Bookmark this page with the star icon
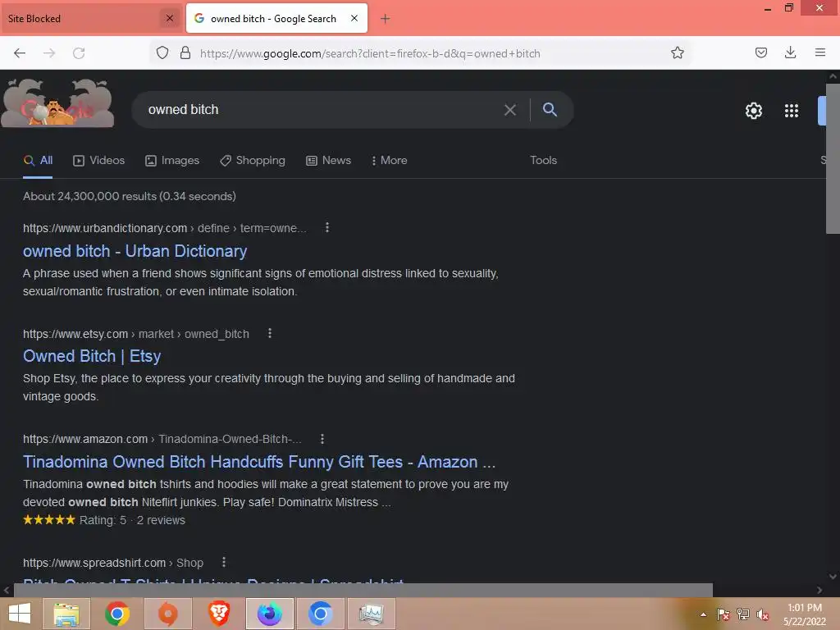The width and height of the screenshot is (840, 630). click(x=677, y=52)
